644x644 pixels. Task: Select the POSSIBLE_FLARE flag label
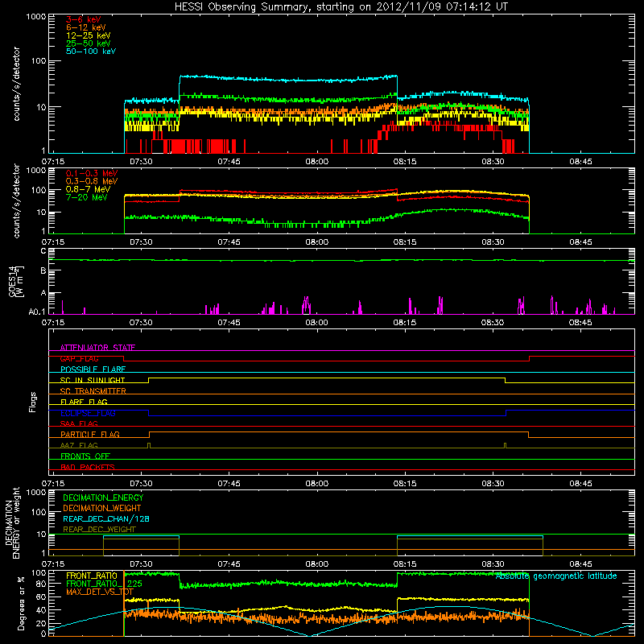(x=93, y=369)
